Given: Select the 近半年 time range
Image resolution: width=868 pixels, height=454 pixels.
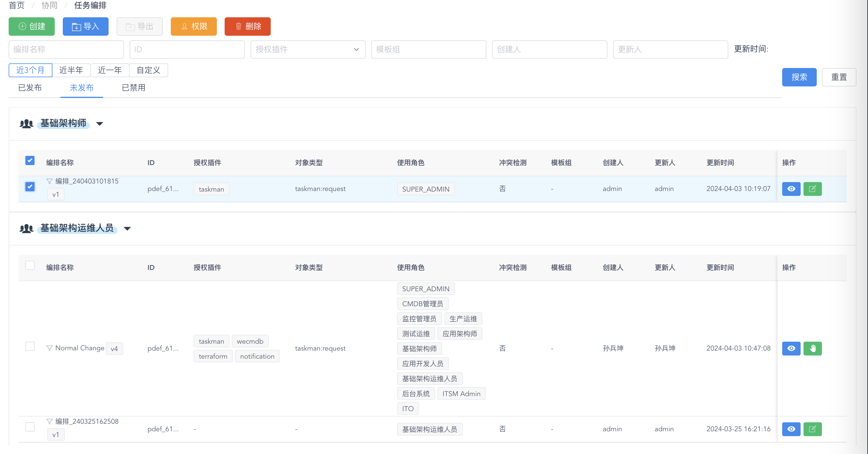Looking at the screenshot, I should pyautogui.click(x=71, y=70).
